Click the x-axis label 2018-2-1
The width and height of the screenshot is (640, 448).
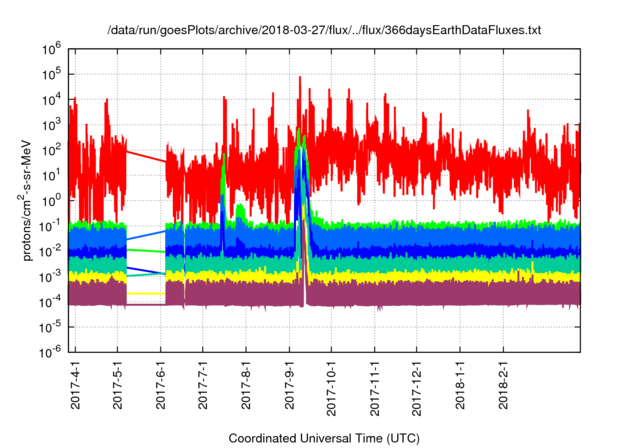[503, 384]
